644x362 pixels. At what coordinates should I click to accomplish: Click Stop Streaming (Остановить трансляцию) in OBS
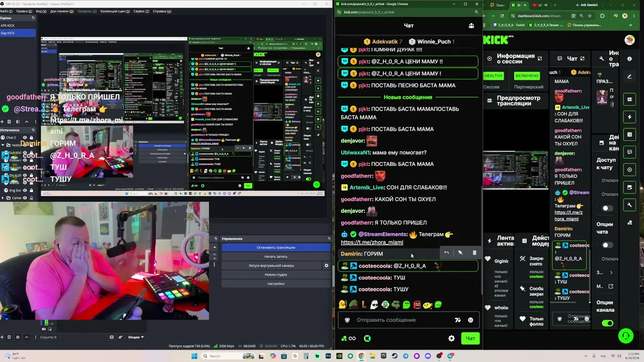pos(276,247)
